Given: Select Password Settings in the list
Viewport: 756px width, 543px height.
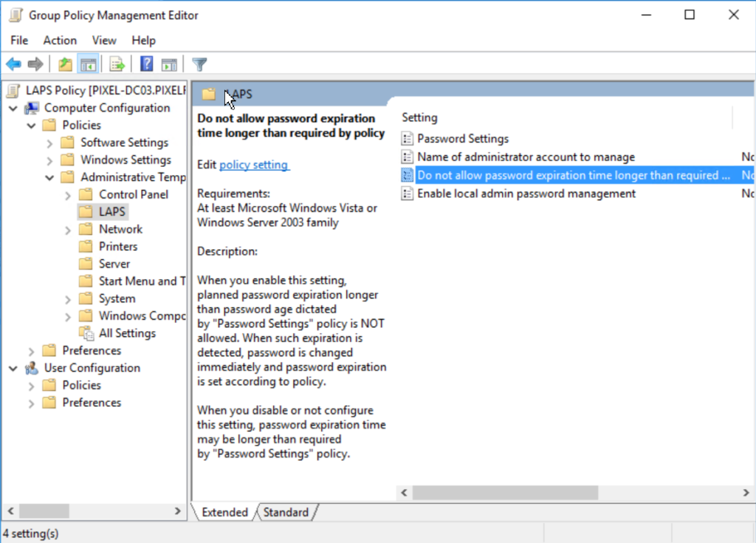Looking at the screenshot, I should click(x=463, y=139).
